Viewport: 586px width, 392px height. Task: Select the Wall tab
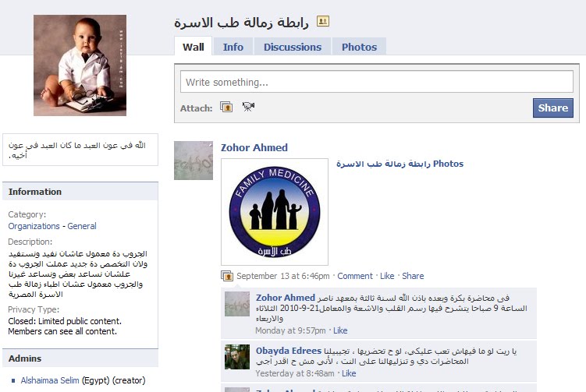(194, 47)
